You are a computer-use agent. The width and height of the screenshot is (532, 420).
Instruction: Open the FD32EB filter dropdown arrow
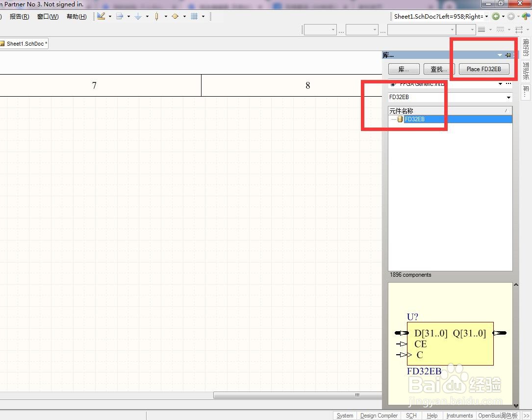pos(508,98)
